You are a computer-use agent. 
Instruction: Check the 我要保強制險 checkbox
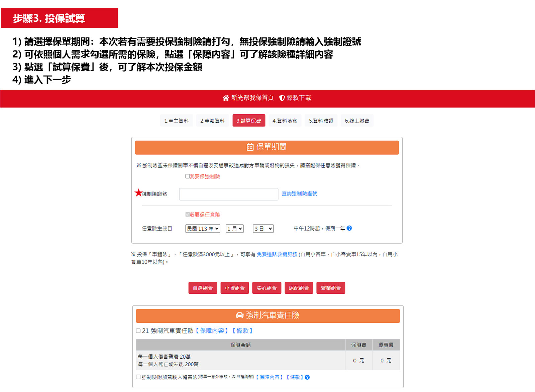[x=188, y=176]
